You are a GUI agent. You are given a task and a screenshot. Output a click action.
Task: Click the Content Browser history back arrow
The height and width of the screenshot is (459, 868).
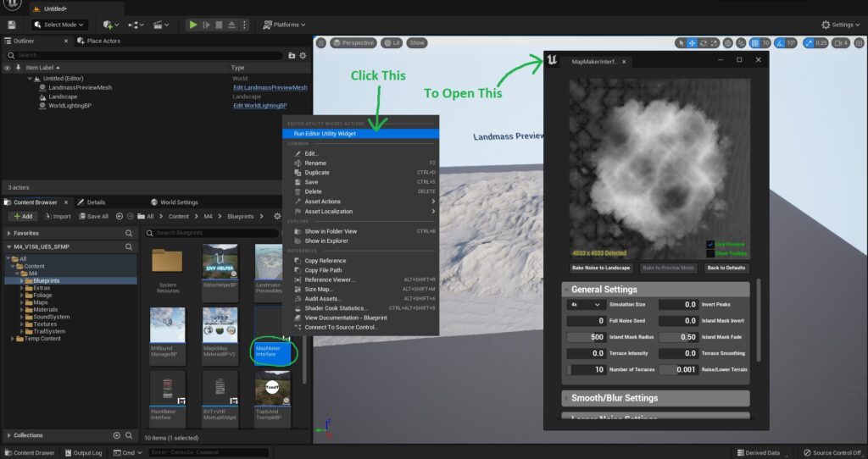click(x=119, y=216)
